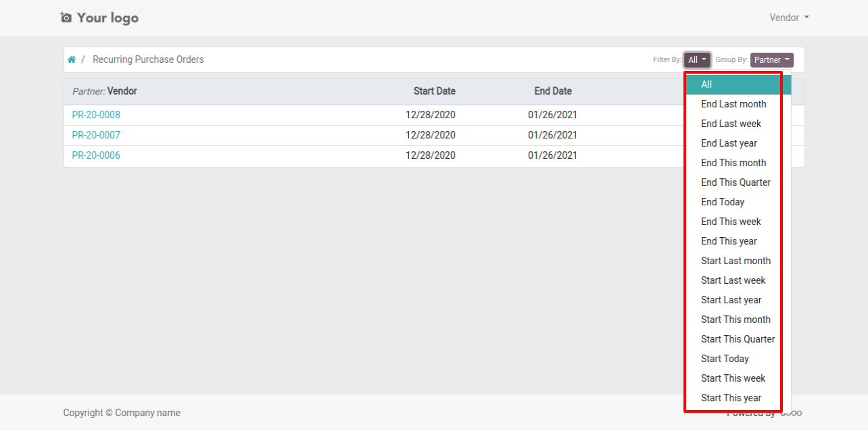This screenshot has height=431, width=868.
Task: Expand the Group By Partner dropdown
Action: [772, 60]
